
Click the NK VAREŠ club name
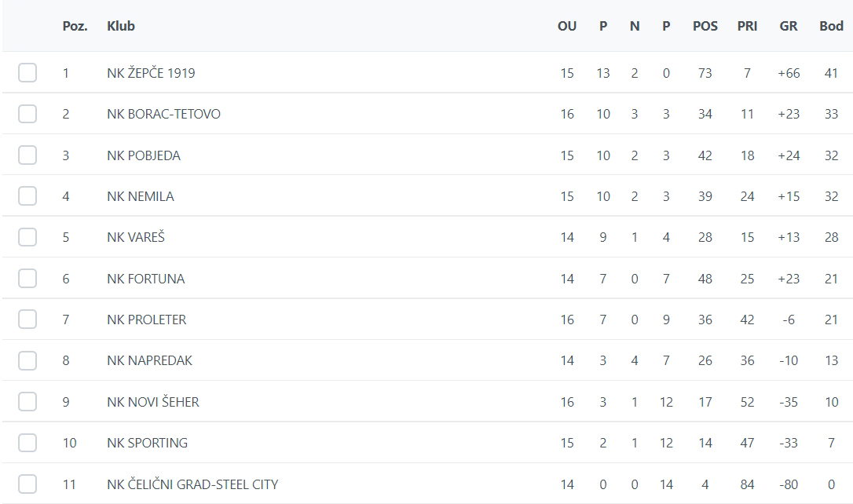pyautogui.click(x=136, y=237)
